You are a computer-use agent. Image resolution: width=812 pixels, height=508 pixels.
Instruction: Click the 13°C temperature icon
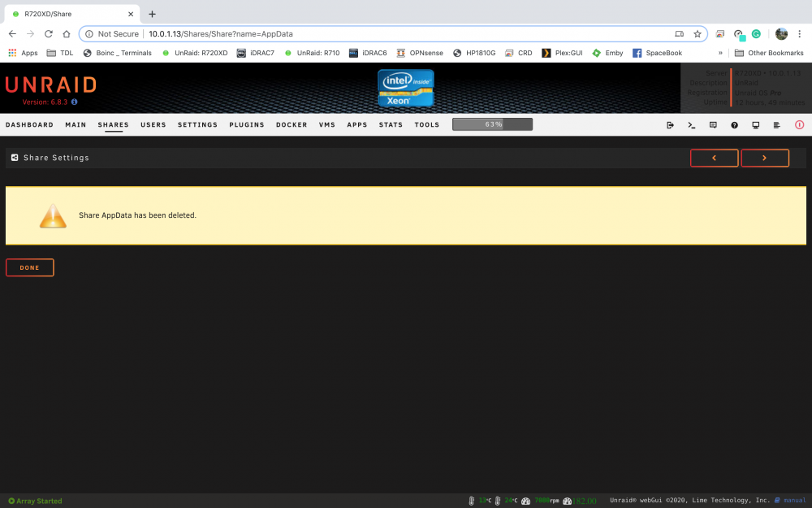tap(471, 501)
